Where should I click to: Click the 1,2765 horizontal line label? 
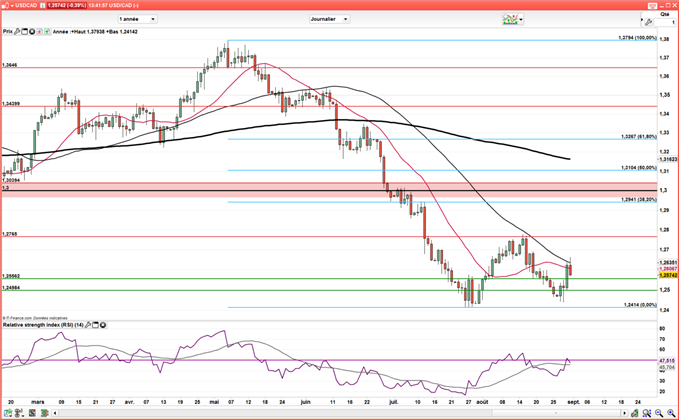(10, 234)
